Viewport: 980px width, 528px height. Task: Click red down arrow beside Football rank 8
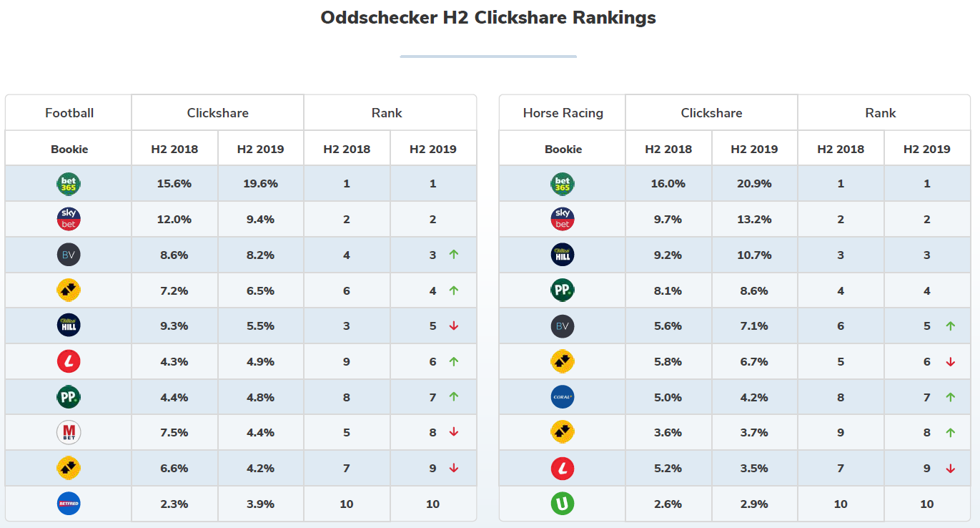(x=453, y=432)
